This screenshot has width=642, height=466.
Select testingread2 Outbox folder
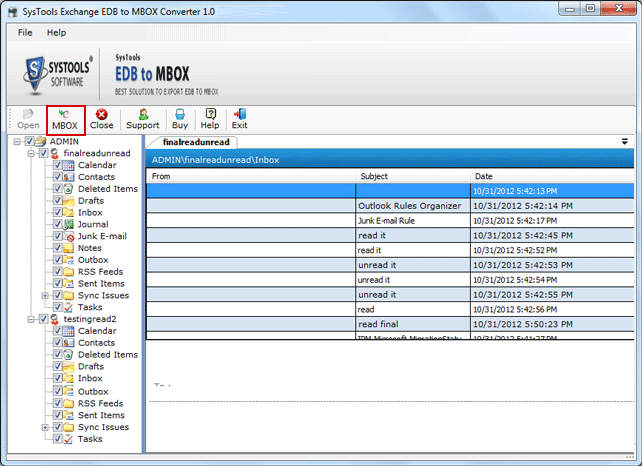93,391
